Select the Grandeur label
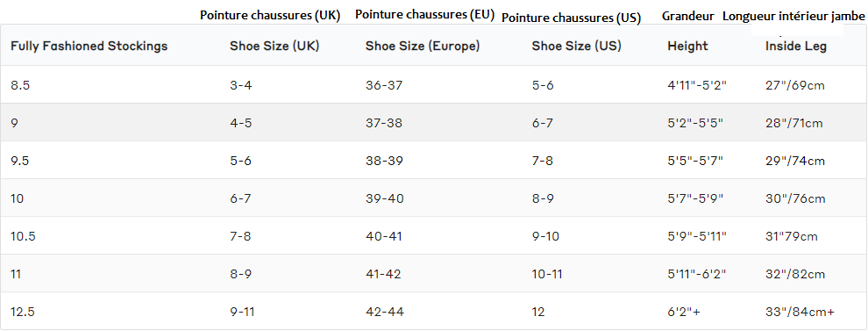 [x=688, y=16]
